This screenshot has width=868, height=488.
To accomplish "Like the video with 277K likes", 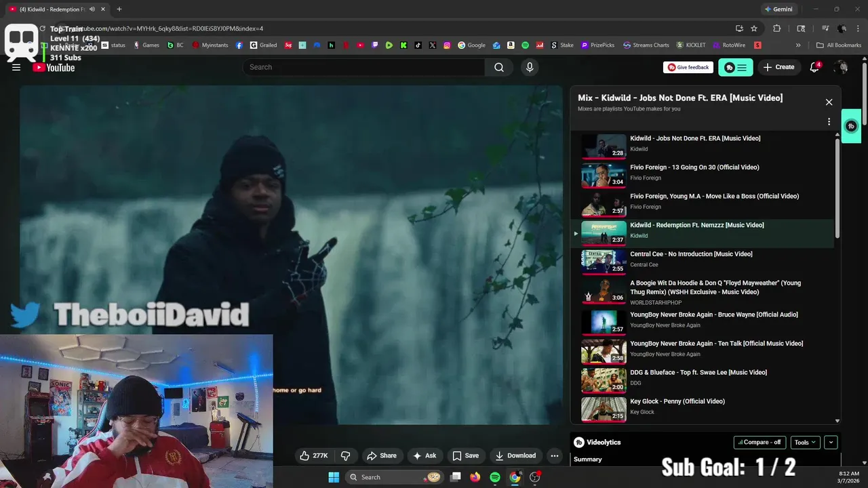I will 314,455.
